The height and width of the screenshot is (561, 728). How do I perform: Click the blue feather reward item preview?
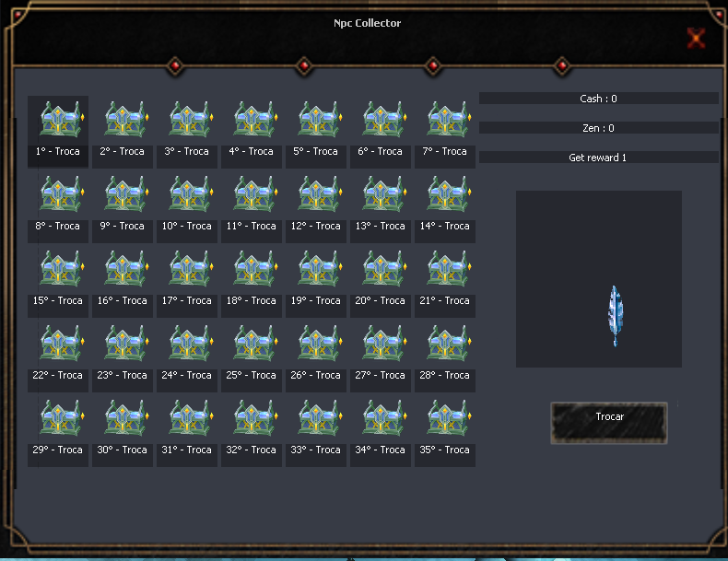pyautogui.click(x=616, y=316)
